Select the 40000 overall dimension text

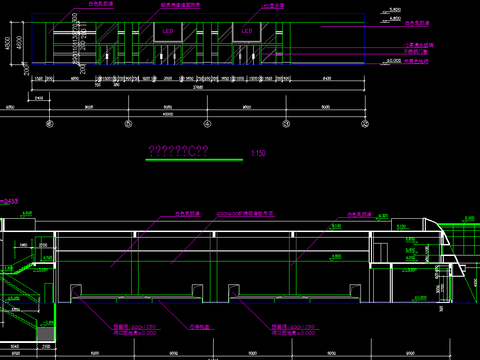click(x=168, y=114)
